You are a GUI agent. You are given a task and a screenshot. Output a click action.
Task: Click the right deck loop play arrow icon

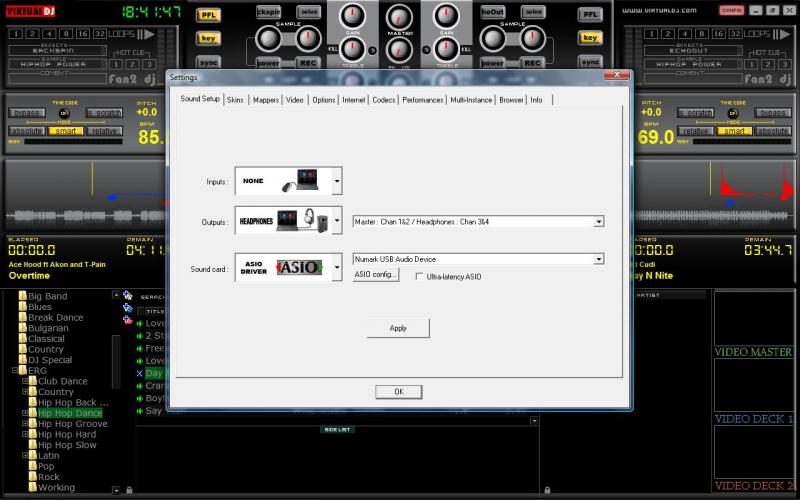[x=786, y=34]
